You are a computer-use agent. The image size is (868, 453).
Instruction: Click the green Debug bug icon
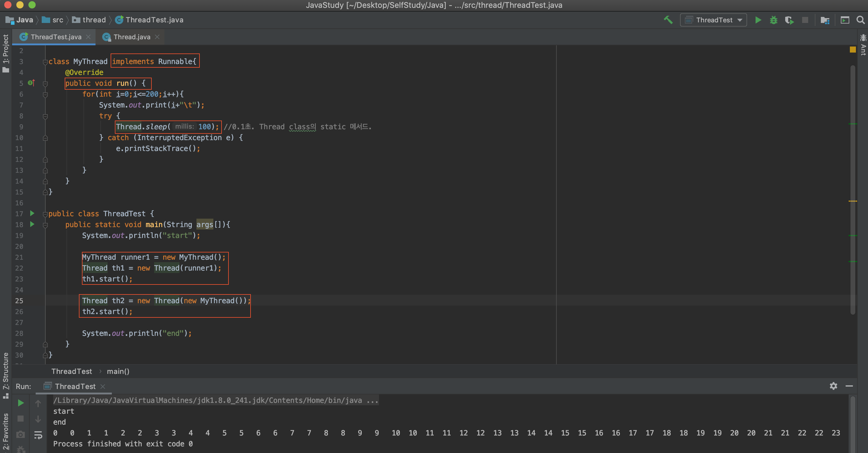point(773,20)
